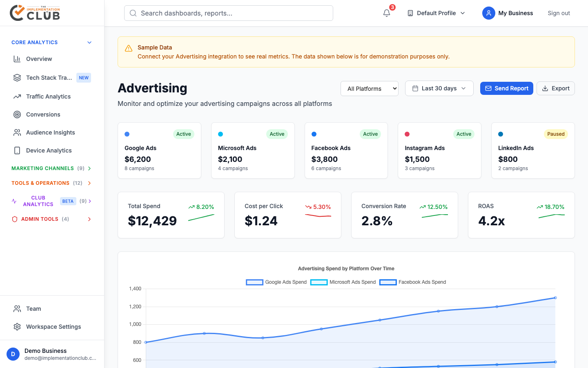
Task: Toggle Google Ads Spend chart legend
Action: [276, 282]
